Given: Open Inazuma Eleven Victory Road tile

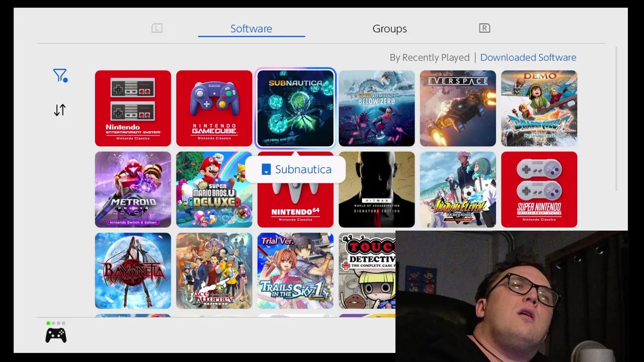Looking at the screenshot, I should (x=458, y=190).
